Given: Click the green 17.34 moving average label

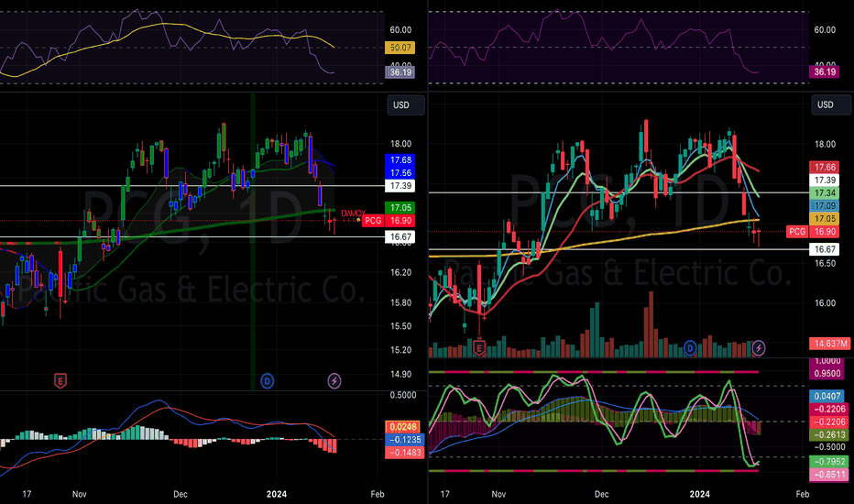Looking at the screenshot, I should click(825, 192).
